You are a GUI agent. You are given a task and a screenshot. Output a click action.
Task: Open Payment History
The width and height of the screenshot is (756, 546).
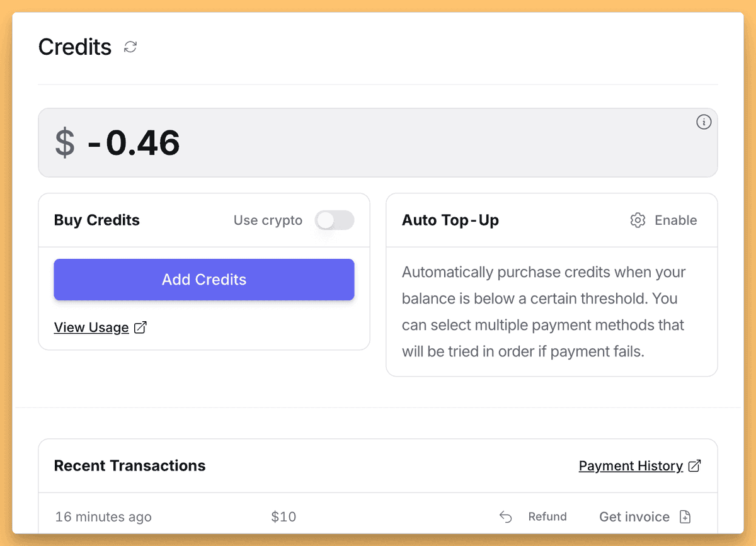pos(631,465)
